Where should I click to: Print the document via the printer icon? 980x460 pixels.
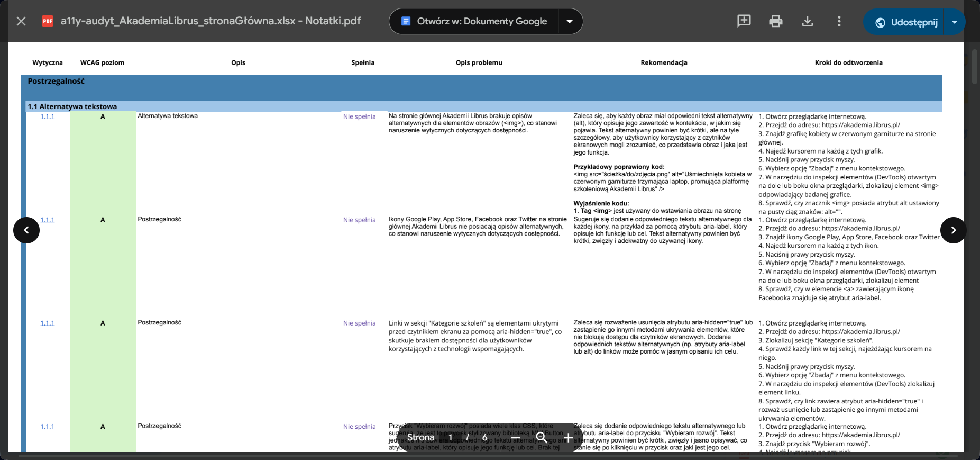pyautogui.click(x=776, y=21)
